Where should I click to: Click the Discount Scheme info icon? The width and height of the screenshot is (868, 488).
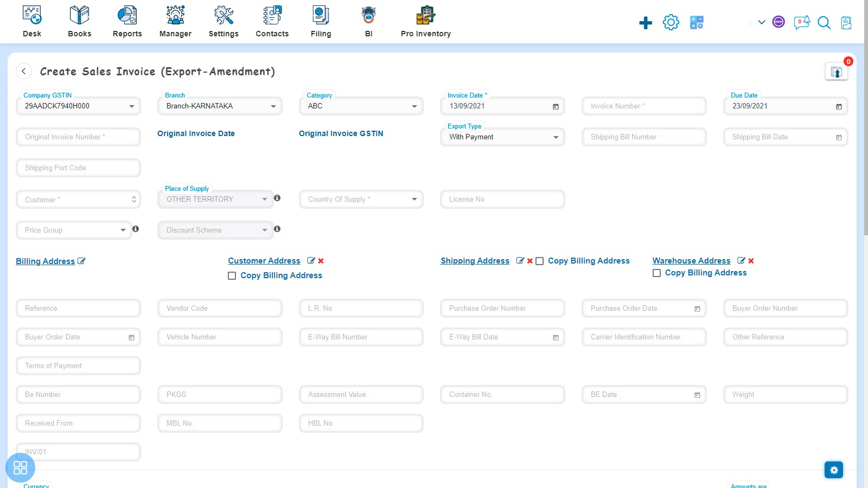[x=277, y=229]
